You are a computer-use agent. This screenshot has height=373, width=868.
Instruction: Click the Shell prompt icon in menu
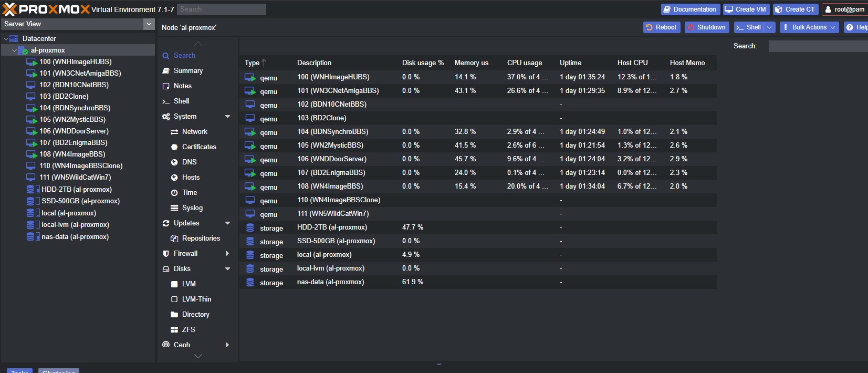[x=166, y=101]
